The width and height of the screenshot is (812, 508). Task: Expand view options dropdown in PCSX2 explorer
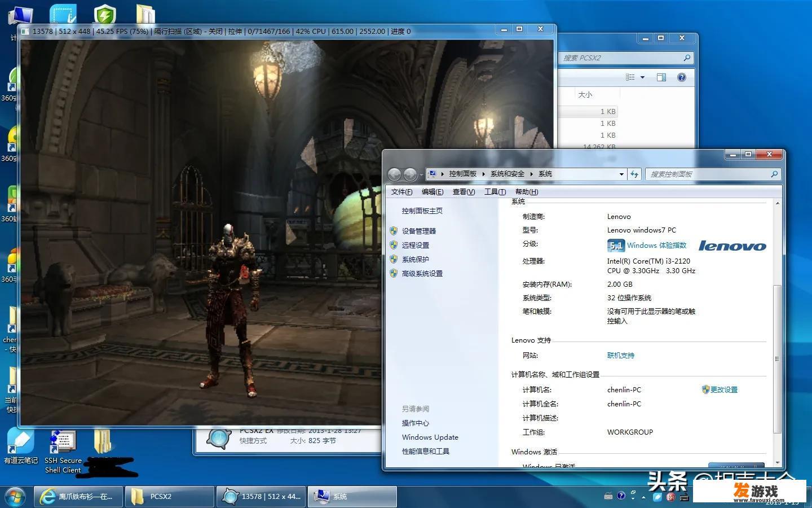coord(642,77)
